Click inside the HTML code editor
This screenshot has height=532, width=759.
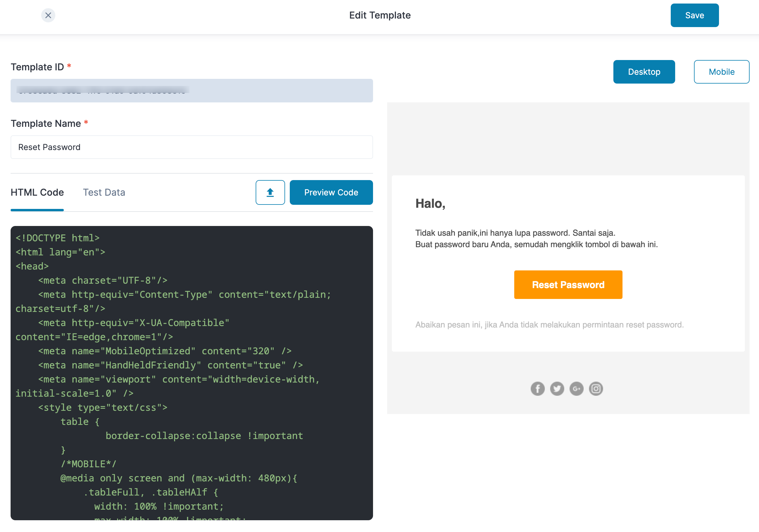tap(192, 373)
